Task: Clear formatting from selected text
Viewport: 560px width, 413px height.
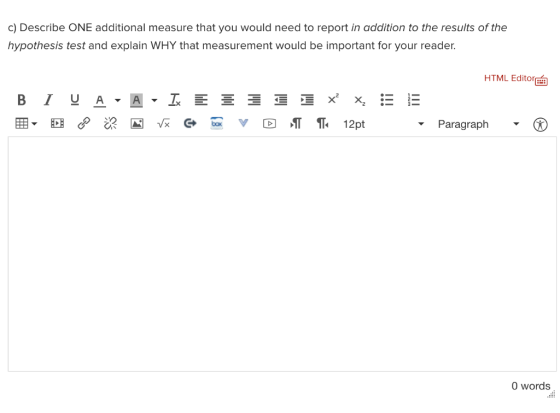Action: pos(174,100)
